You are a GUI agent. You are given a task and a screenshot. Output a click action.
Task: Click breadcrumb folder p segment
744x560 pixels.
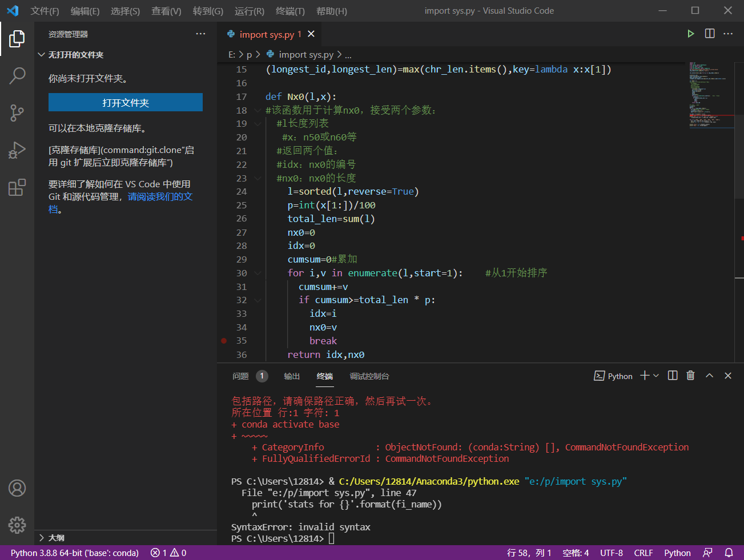(x=249, y=54)
